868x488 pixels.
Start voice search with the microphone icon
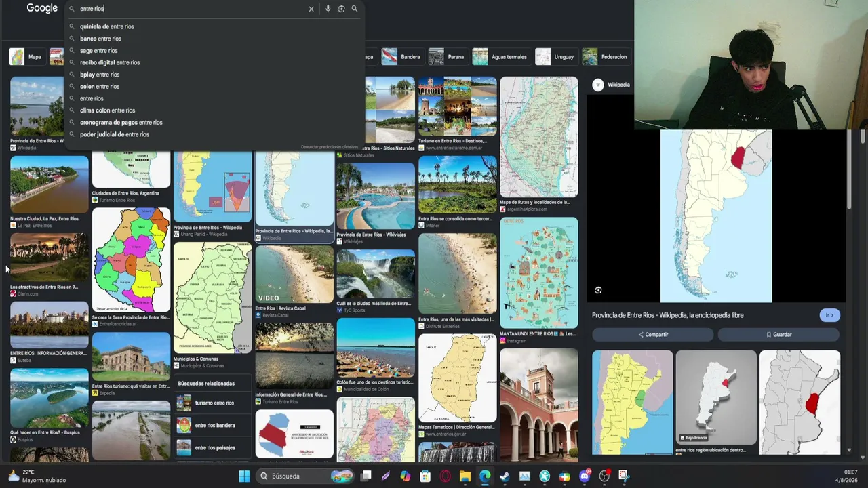pyautogui.click(x=328, y=9)
